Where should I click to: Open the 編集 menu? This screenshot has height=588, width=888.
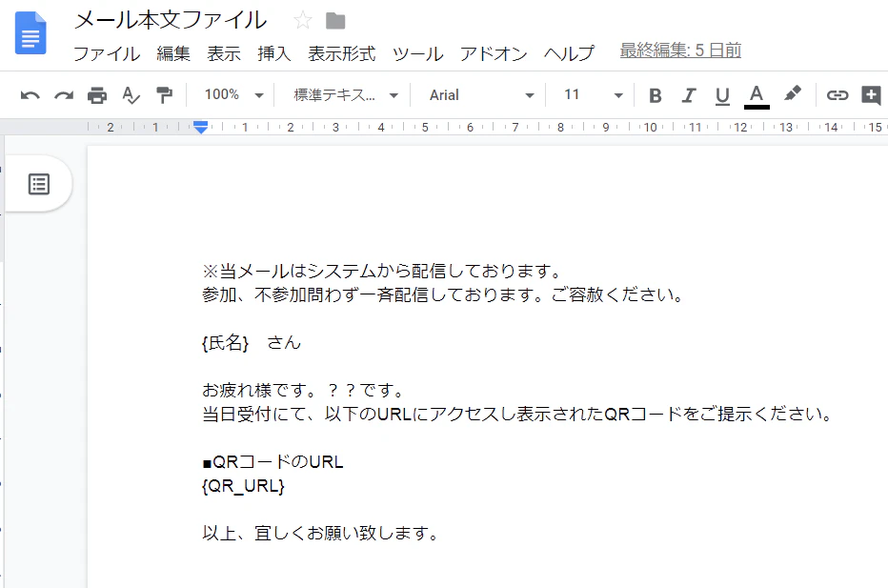click(x=173, y=53)
